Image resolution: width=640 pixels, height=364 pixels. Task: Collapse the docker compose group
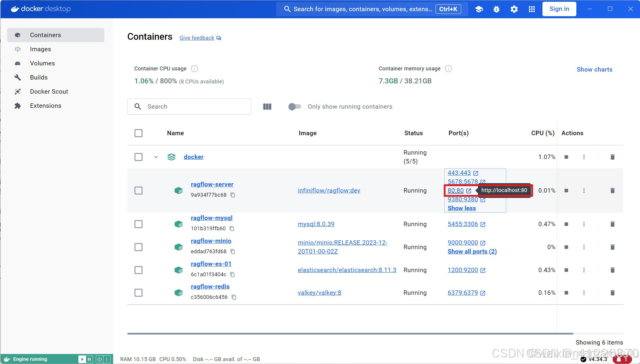156,157
